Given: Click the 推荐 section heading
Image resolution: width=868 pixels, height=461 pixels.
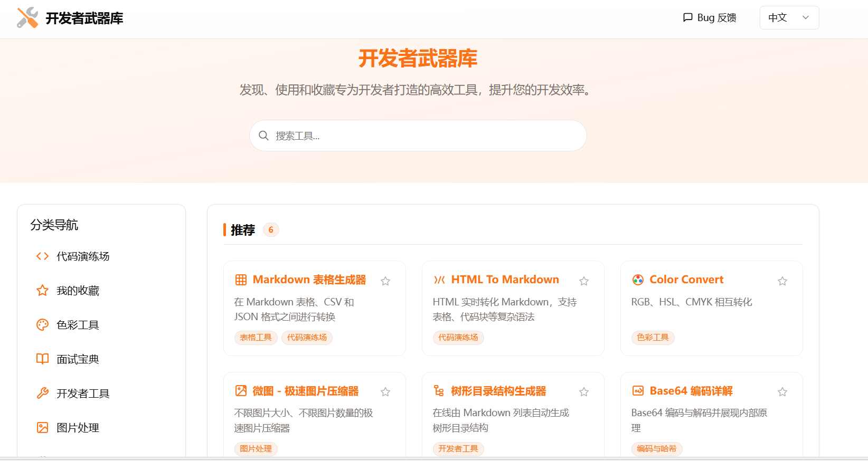Looking at the screenshot, I should pos(243,230).
